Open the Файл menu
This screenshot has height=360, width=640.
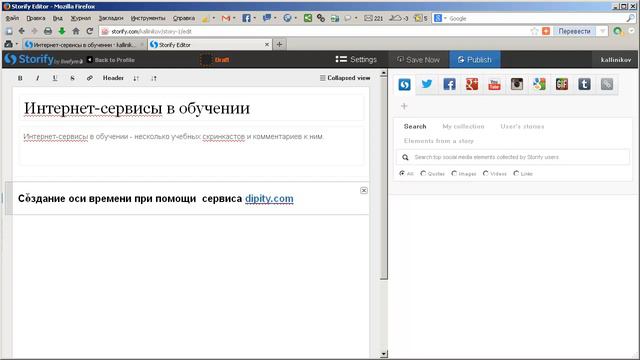12,18
